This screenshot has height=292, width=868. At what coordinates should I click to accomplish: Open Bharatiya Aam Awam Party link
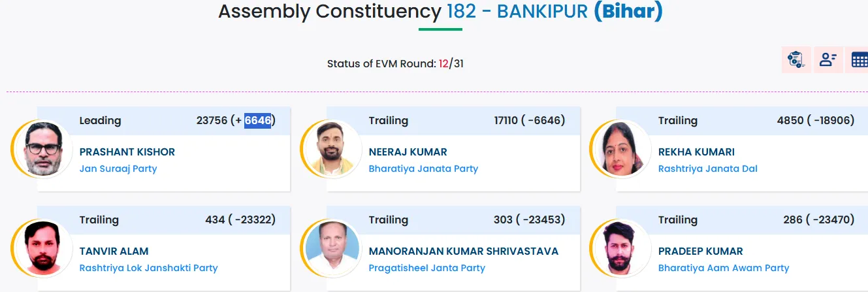point(724,268)
